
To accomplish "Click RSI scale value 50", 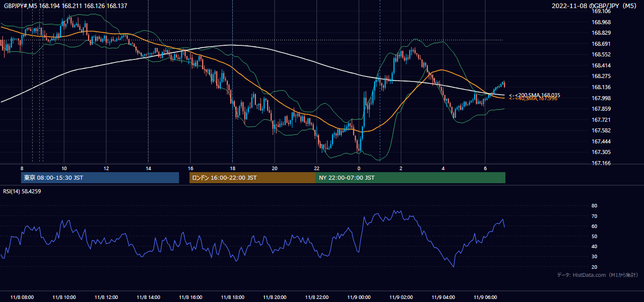I will pyautogui.click(x=594, y=236).
